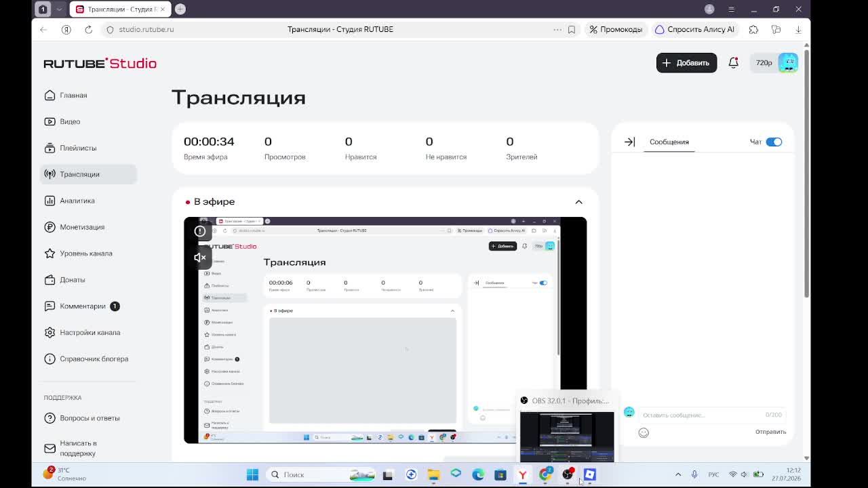Select the Сообщения tab in chat
The image size is (868, 488).
point(669,142)
